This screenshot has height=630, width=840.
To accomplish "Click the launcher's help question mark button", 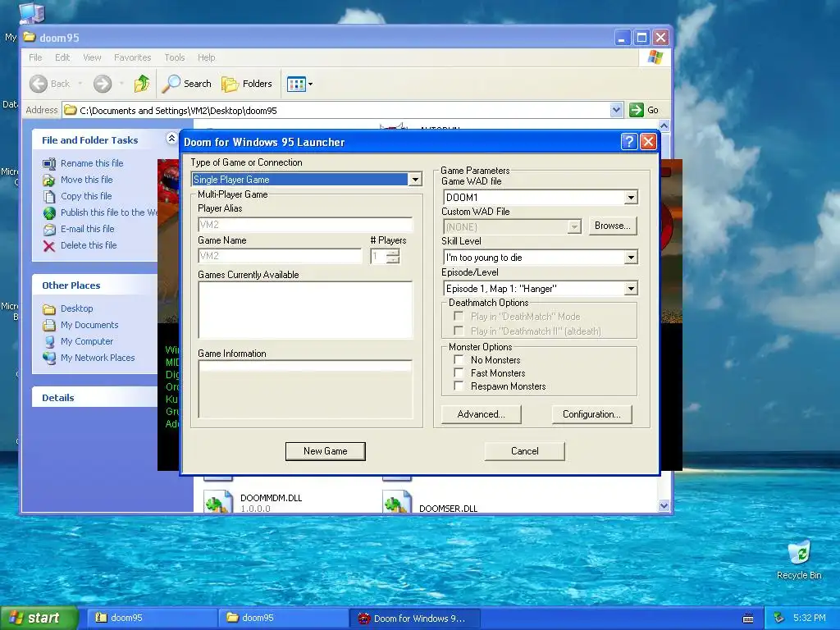I will pos(629,141).
